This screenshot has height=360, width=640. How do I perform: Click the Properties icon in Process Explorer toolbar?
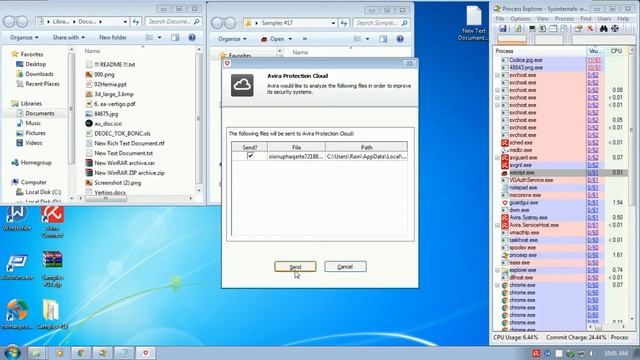[578, 29]
